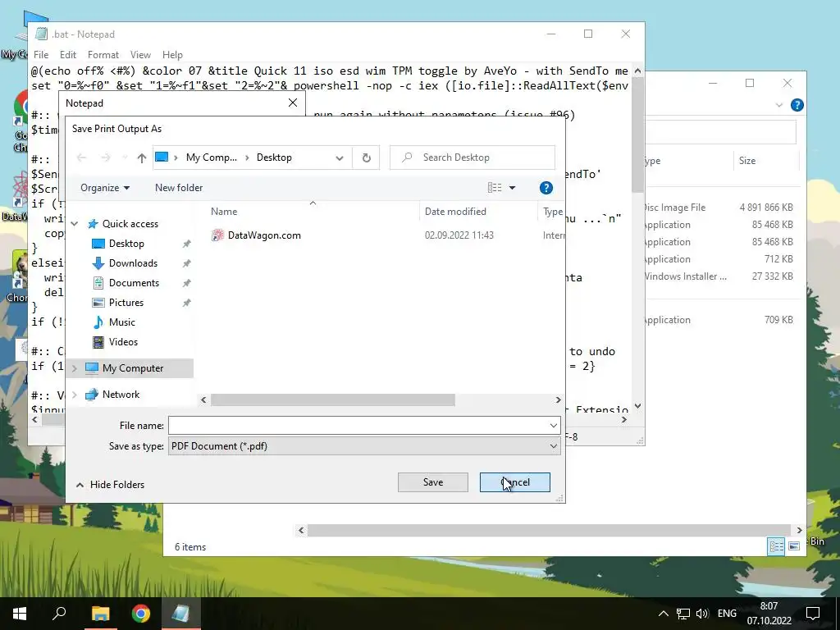The height and width of the screenshot is (630, 840).
Task: Click the pin icon next to Documents
Action: tap(186, 283)
